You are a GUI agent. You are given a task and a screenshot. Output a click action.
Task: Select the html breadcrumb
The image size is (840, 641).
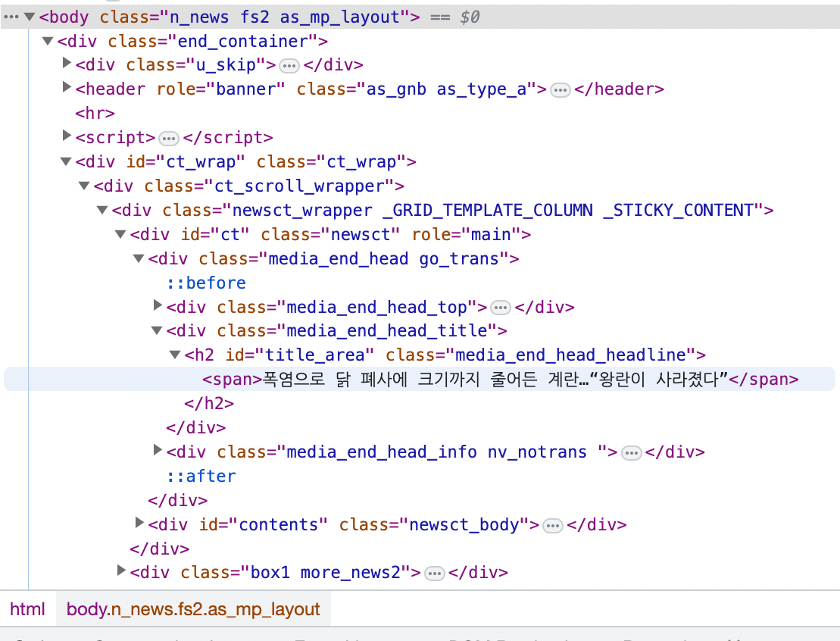pos(27,609)
